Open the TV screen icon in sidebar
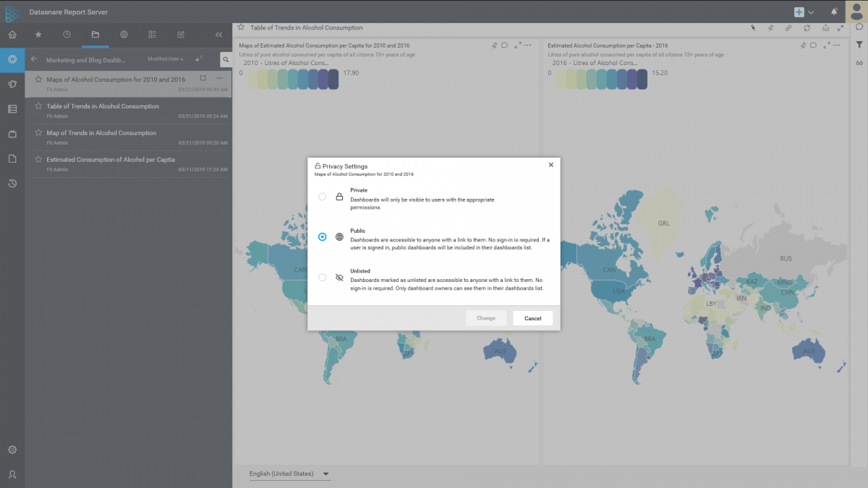Screen dimensions: 868x488 tap(12, 134)
